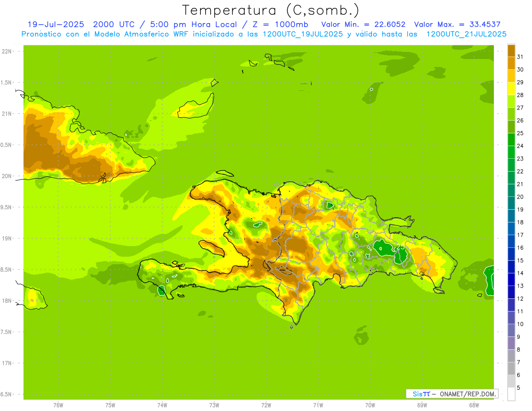Screen dimensions: 532x411
Task: Click the "70W" longitude axis label
Action: 370,405
